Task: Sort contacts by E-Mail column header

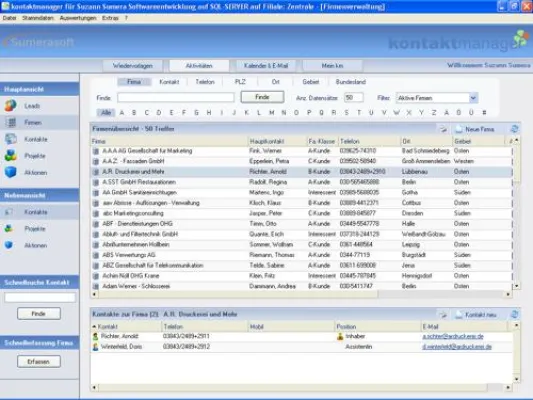Action: (464, 327)
